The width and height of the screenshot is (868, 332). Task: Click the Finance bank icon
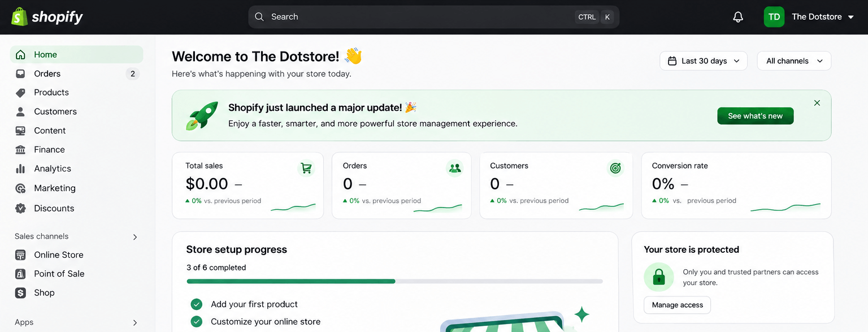point(20,150)
